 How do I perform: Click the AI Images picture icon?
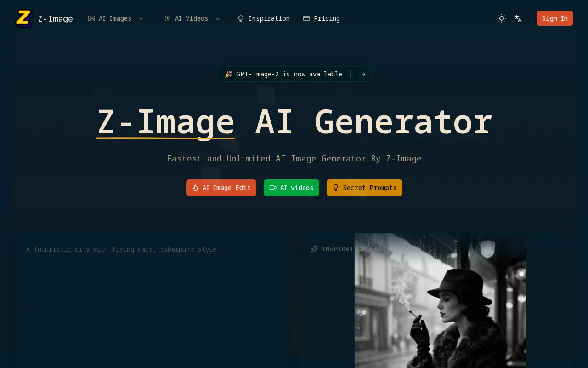point(91,18)
